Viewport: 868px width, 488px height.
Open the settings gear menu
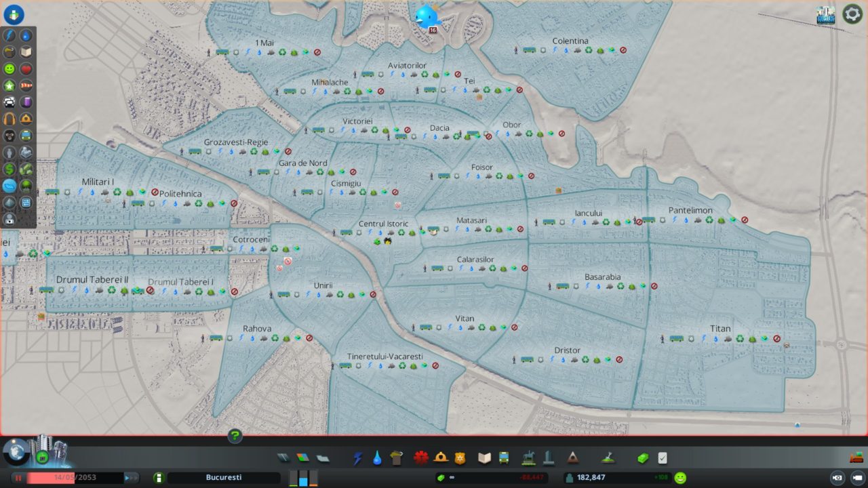click(852, 14)
